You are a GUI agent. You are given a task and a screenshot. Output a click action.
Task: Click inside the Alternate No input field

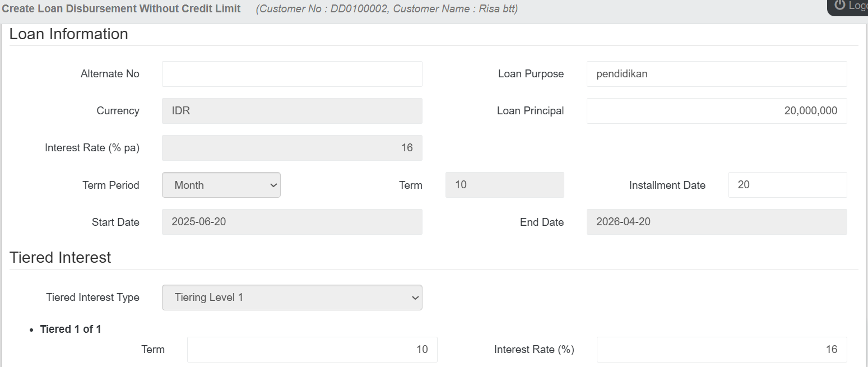tap(291, 73)
